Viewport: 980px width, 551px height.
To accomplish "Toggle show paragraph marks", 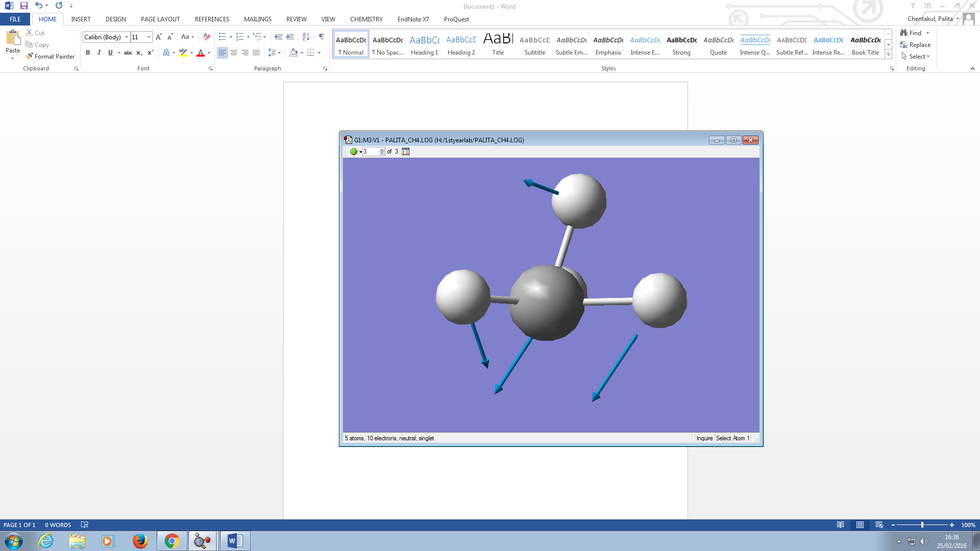I will [x=321, y=37].
